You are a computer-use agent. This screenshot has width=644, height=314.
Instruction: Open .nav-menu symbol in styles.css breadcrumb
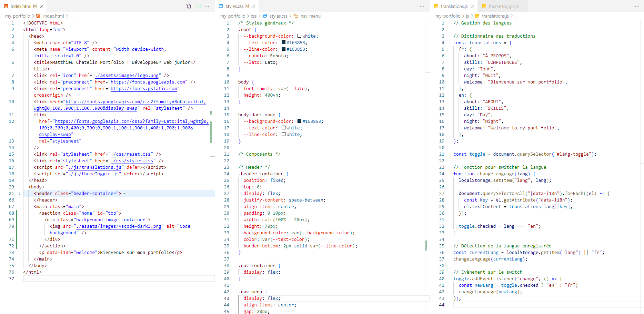click(x=310, y=16)
